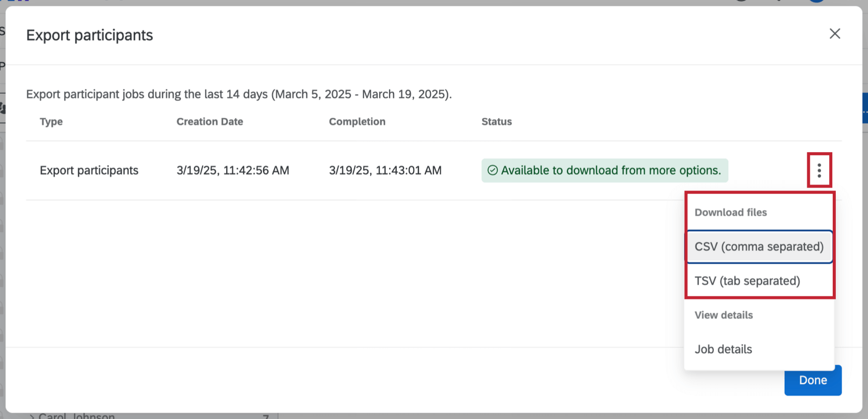
Task: Click the Export participants job type cell
Action: click(x=89, y=171)
